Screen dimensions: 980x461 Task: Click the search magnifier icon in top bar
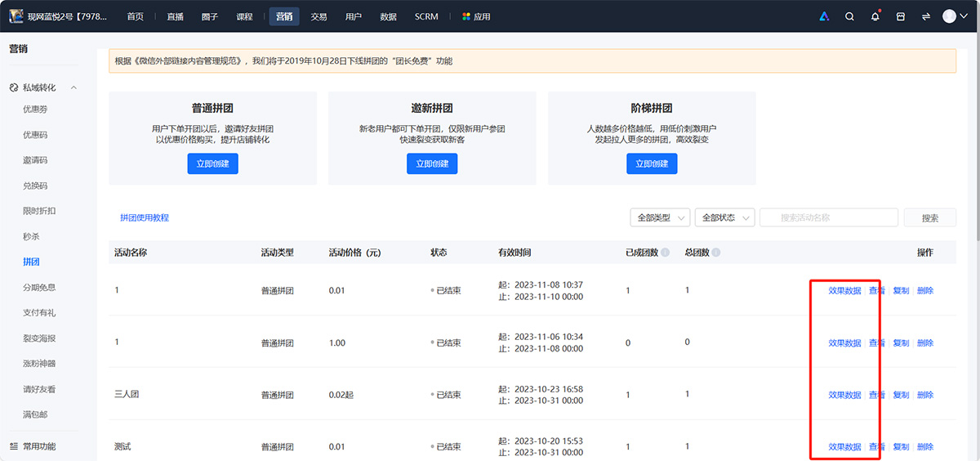849,16
